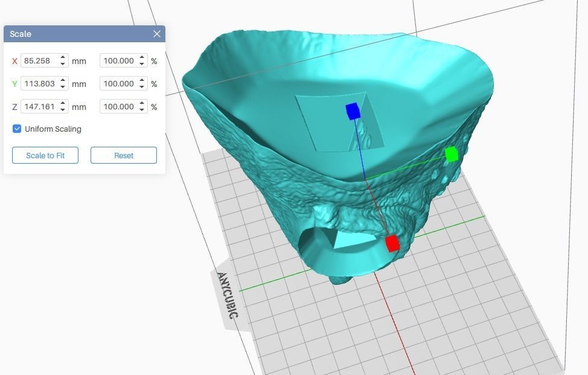The width and height of the screenshot is (588, 375).
Task: Increase Y percent with up arrow
Action: (142, 81)
